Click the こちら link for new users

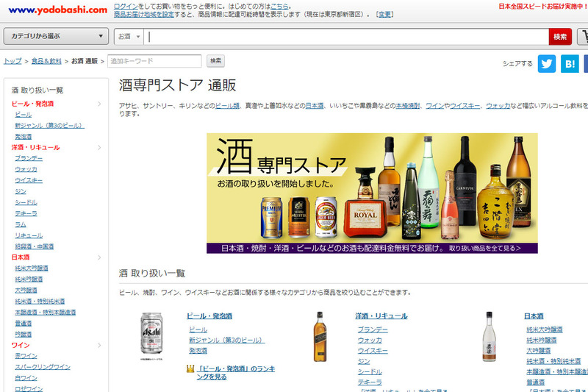[x=279, y=7]
